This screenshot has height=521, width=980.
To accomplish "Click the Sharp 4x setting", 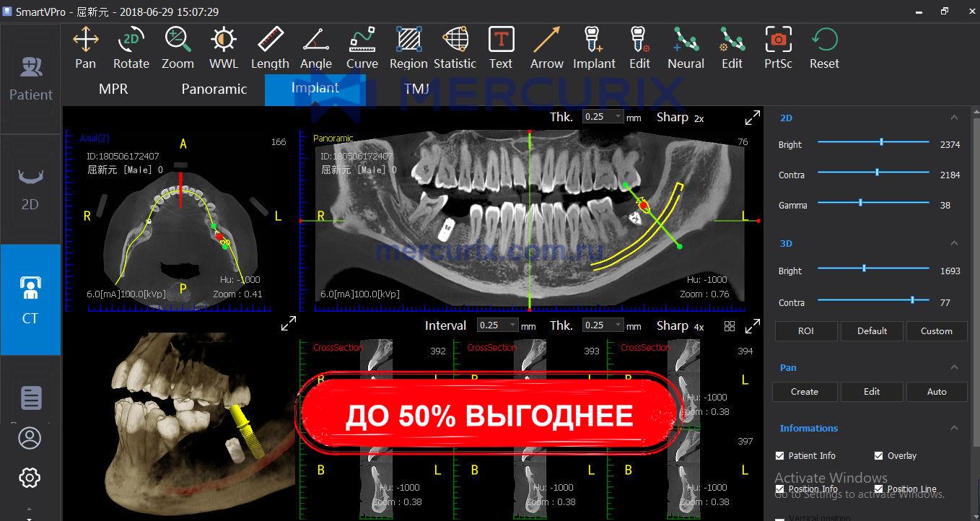I will click(x=680, y=326).
